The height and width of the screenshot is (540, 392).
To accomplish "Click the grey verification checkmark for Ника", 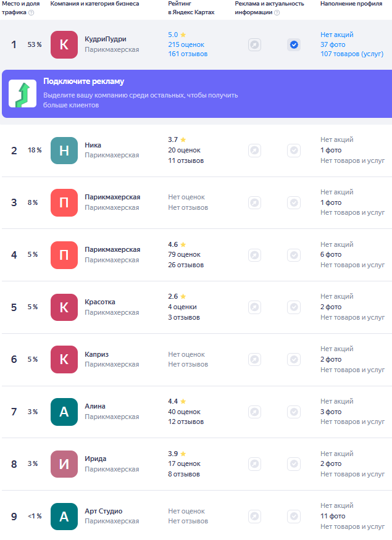I will click(x=294, y=151).
